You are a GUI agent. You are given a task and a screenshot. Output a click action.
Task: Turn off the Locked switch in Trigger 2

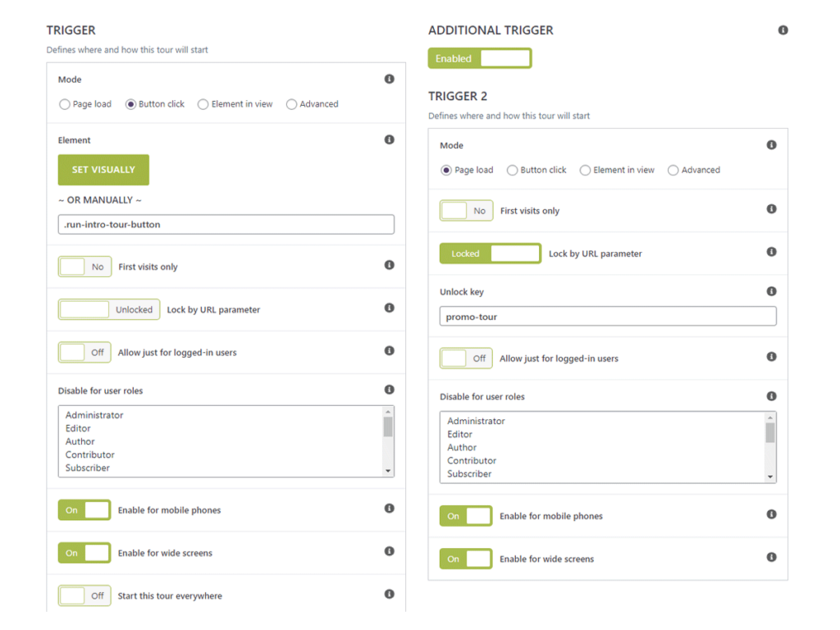(490, 253)
